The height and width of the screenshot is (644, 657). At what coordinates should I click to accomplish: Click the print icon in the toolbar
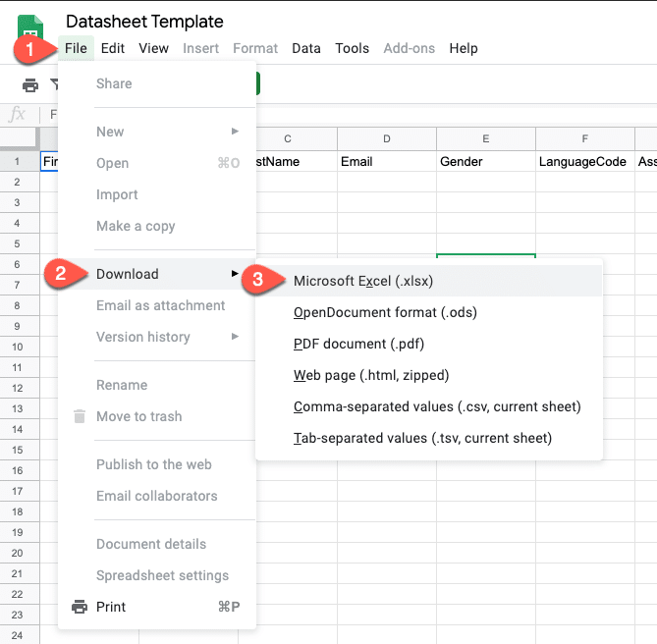tap(30, 85)
